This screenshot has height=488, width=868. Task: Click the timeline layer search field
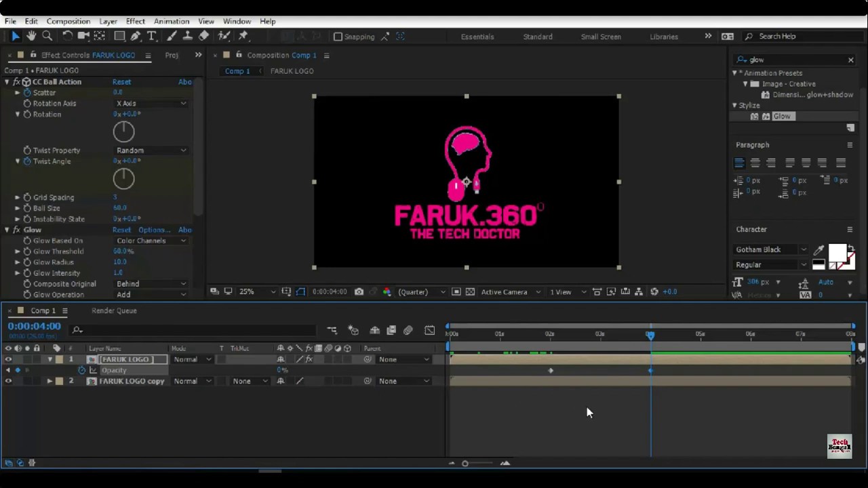tap(193, 330)
